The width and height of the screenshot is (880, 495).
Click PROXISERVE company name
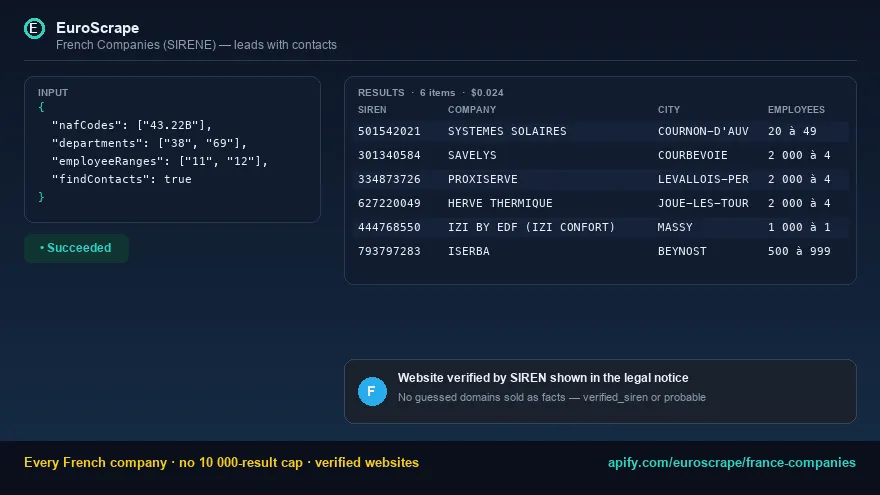(x=483, y=180)
